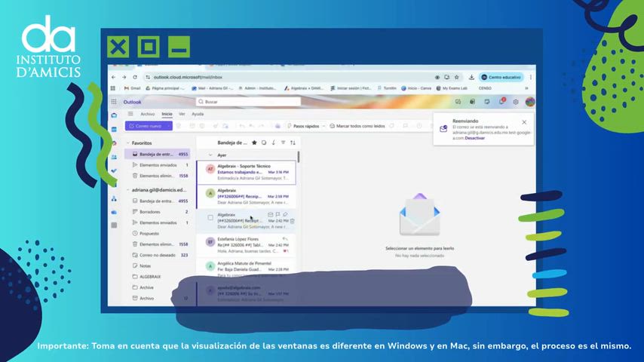Open My Exams Lab bookmark
Image resolution: width=644 pixels, height=362 pixels.
pyautogui.click(x=452, y=88)
